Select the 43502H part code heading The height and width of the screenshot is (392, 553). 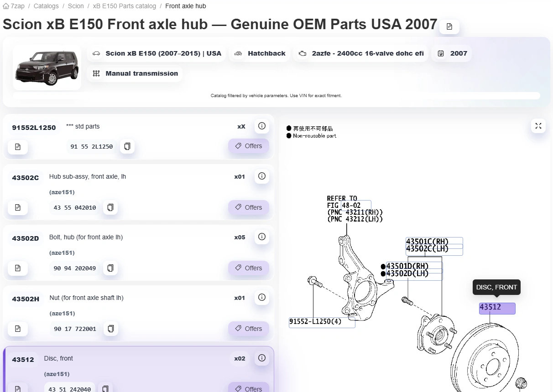click(26, 299)
